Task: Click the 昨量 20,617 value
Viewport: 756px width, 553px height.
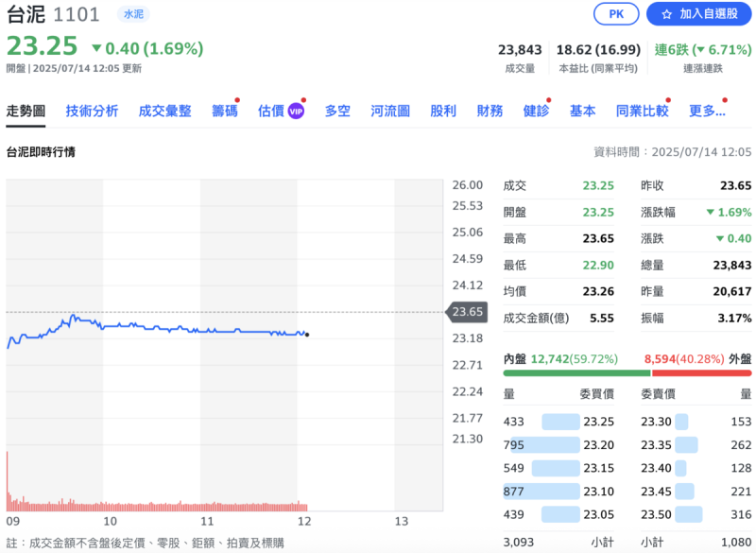Action: (731, 292)
